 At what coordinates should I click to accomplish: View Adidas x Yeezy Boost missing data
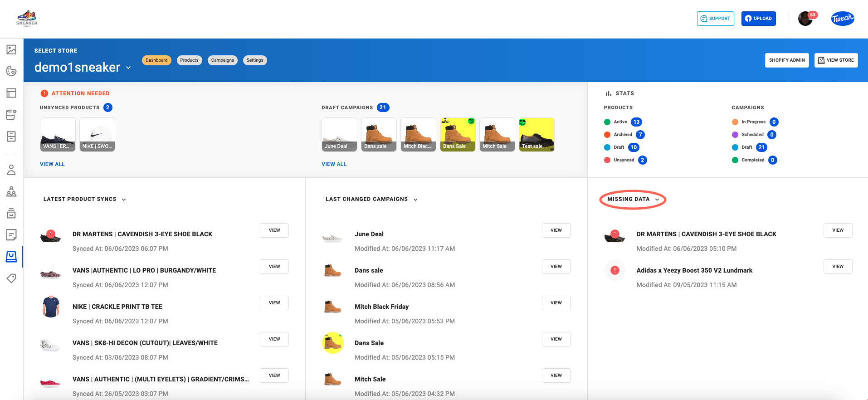[x=838, y=267]
